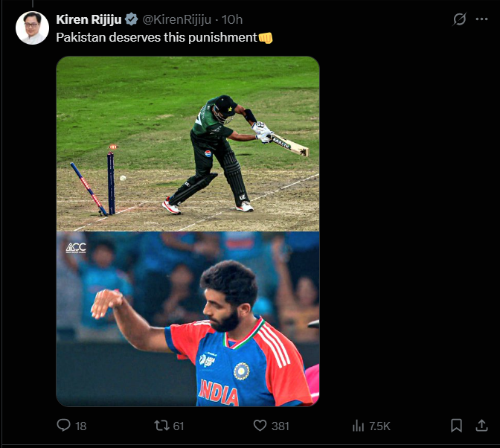Click the share post icon
Viewport: 500px width, 448px height.
point(481,426)
